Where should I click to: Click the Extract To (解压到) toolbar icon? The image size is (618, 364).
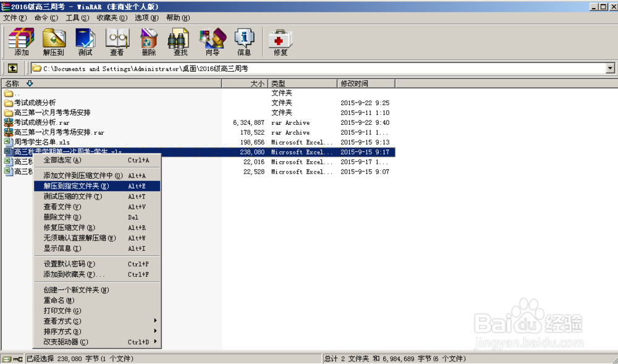click(x=54, y=42)
